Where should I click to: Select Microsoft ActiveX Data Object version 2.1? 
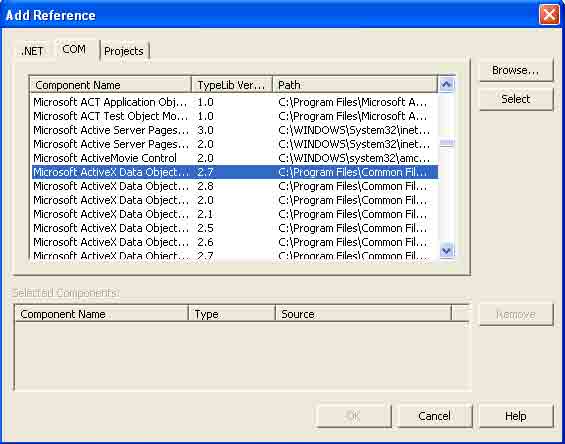click(235, 214)
